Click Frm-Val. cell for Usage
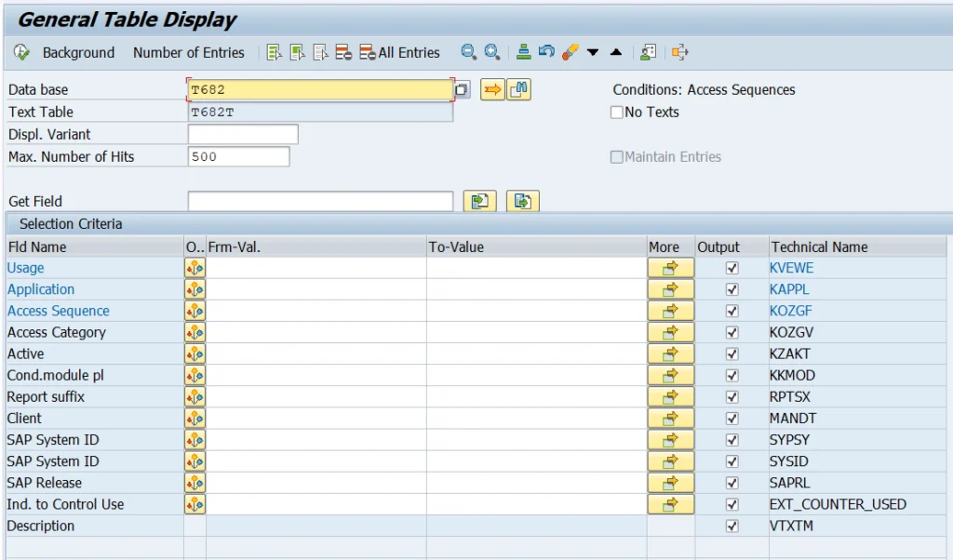The height and width of the screenshot is (560, 953). coord(316,268)
